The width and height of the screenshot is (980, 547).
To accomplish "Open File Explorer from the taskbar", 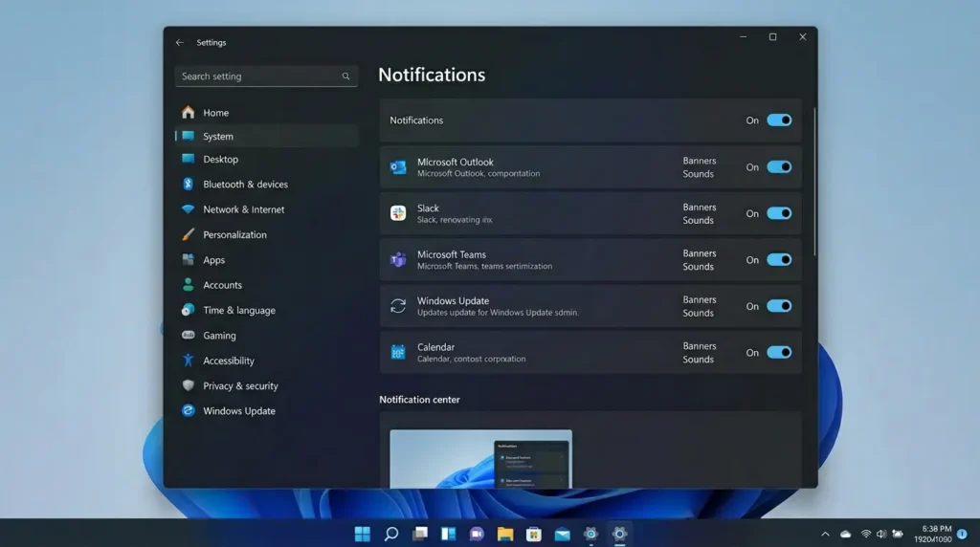I will point(505,534).
